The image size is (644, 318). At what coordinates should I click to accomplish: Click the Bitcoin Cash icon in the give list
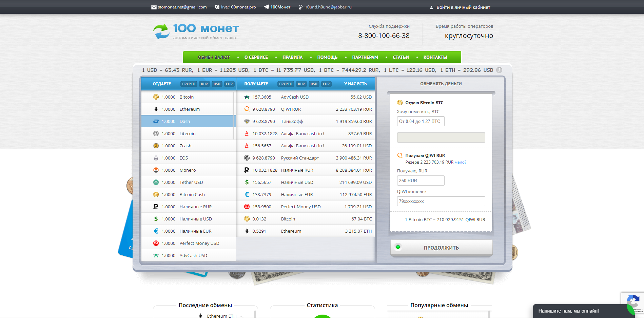click(x=156, y=194)
